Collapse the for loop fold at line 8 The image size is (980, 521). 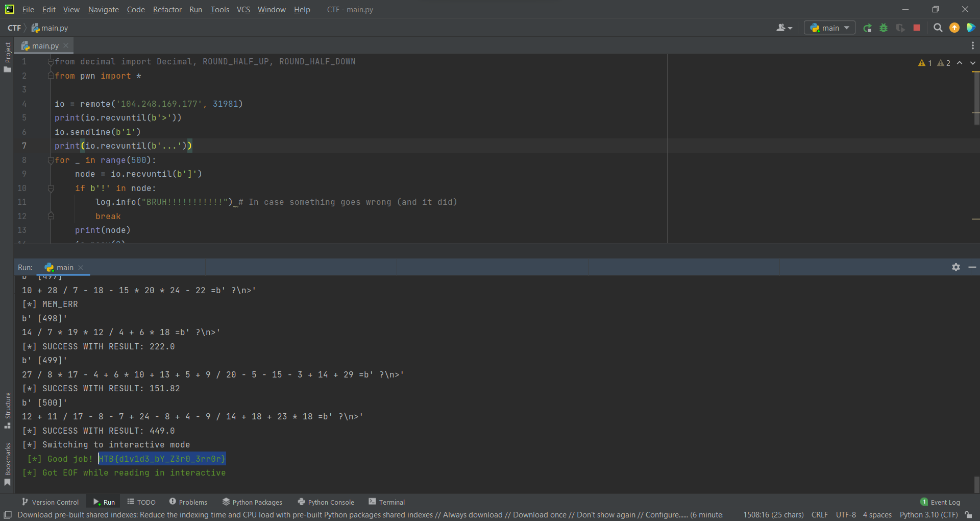click(51, 160)
